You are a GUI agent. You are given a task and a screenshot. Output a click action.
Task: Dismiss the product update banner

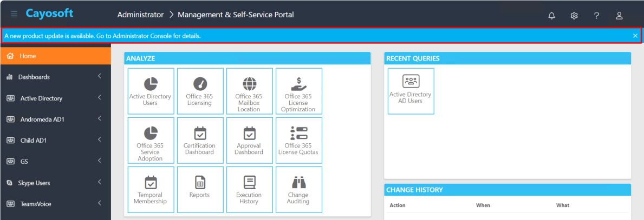635,36
